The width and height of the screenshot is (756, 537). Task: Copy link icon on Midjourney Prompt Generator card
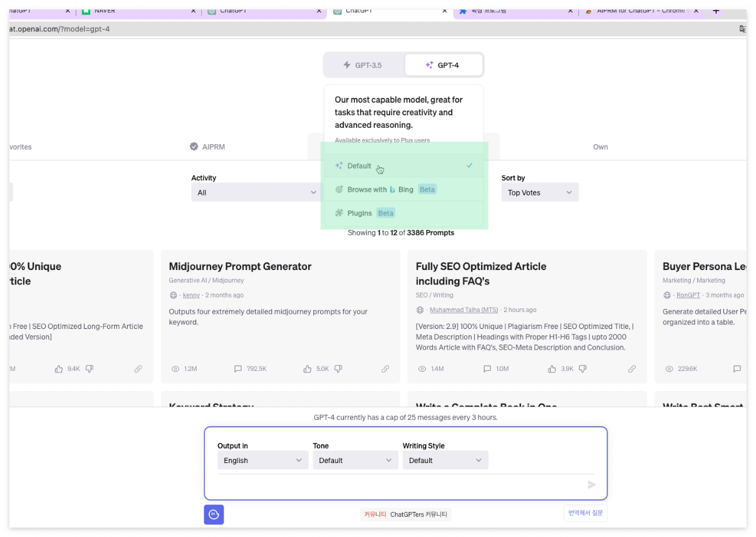point(385,369)
